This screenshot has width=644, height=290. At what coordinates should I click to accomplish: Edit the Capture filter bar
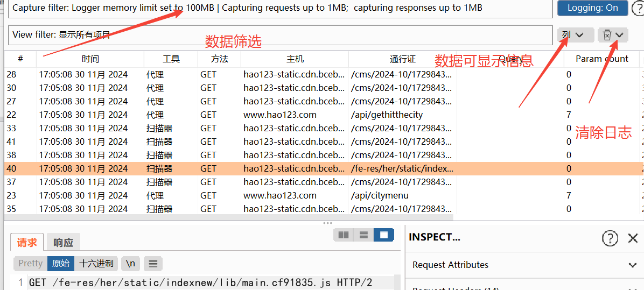pos(281,9)
